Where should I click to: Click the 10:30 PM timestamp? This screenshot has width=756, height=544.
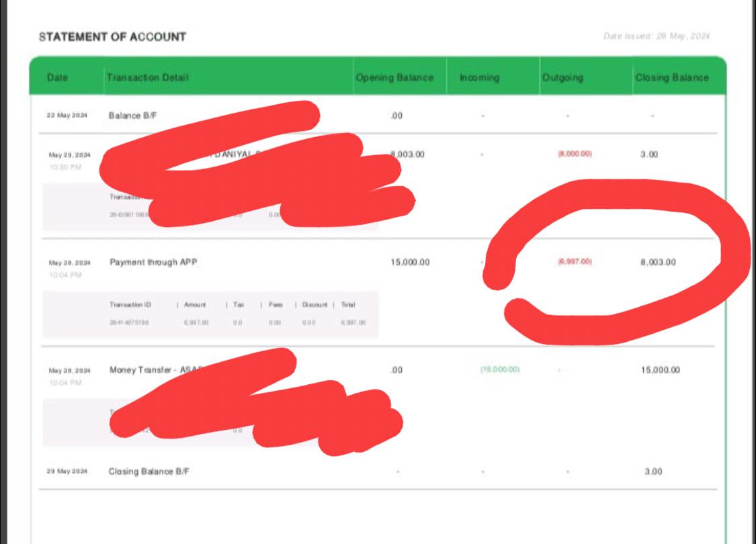[x=65, y=167]
